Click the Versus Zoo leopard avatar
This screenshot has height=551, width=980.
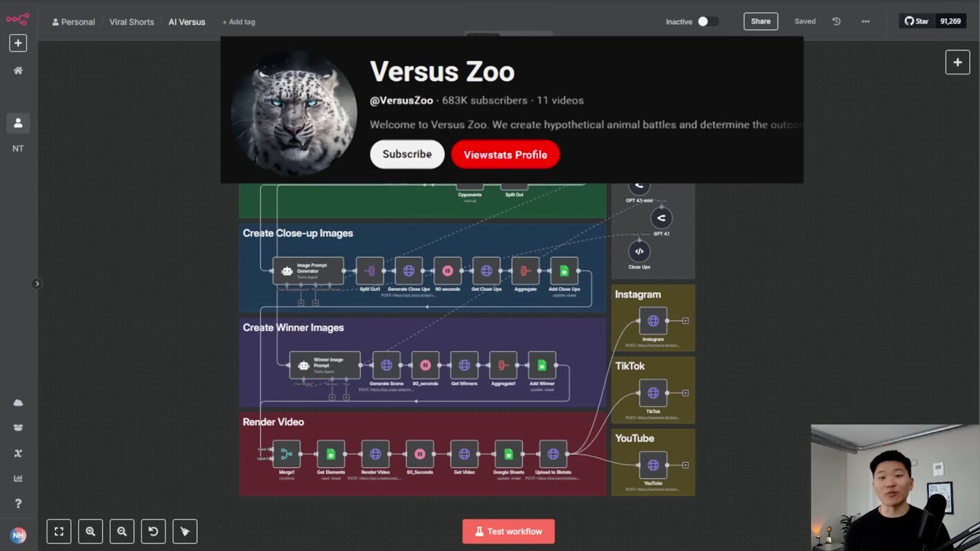click(x=293, y=113)
